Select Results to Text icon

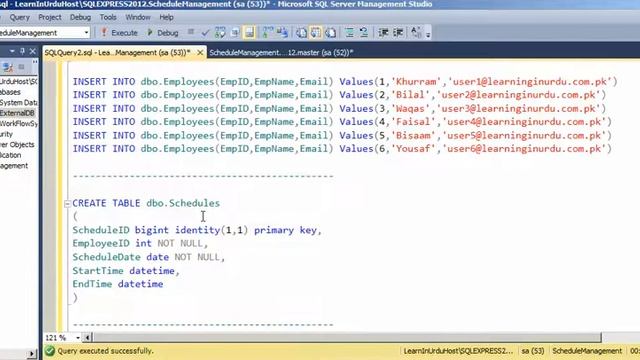click(301, 33)
